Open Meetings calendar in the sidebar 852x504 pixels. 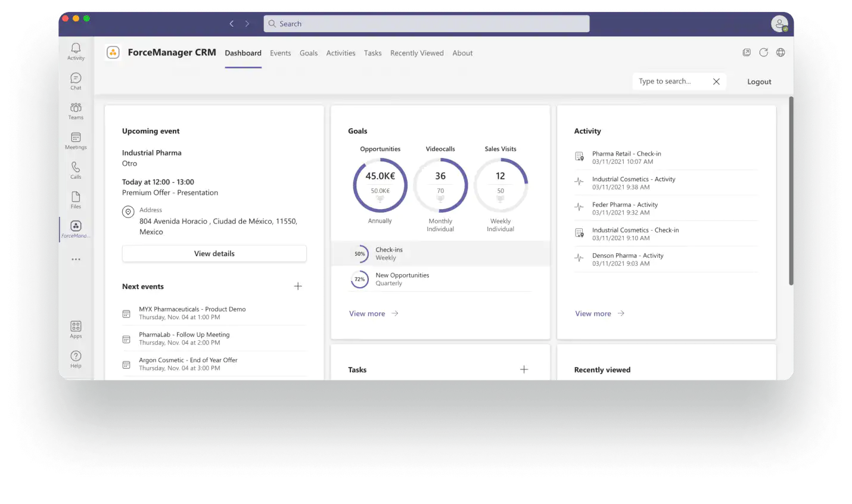coord(76,141)
